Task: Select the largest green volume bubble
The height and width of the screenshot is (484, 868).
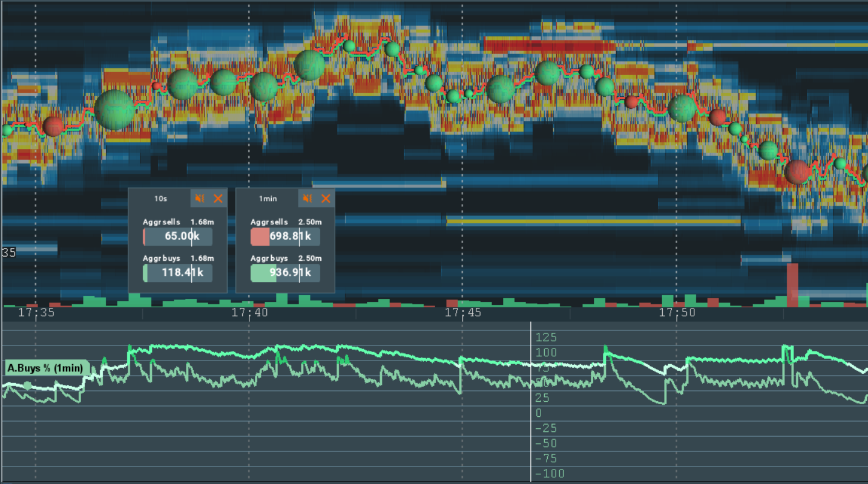Action: coord(114,110)
